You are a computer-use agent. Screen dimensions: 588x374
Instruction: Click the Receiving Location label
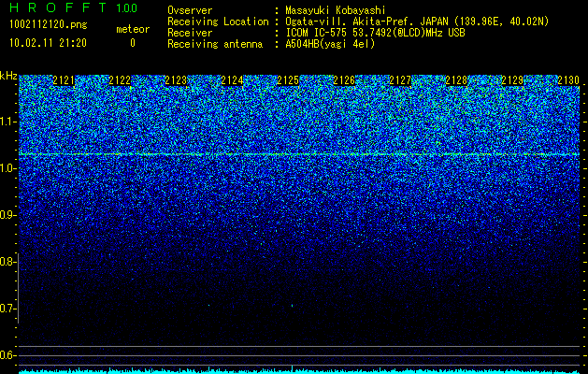click(218, 22)
